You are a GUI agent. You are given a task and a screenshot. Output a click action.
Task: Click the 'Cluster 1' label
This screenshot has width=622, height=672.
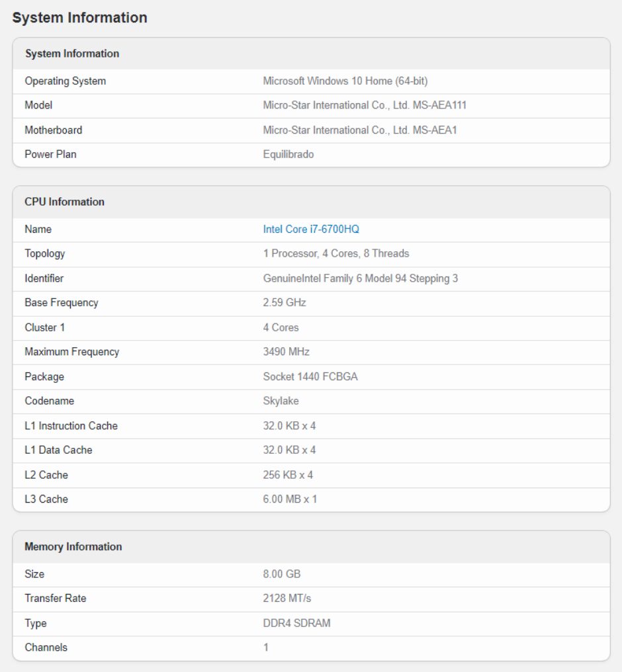44,327
